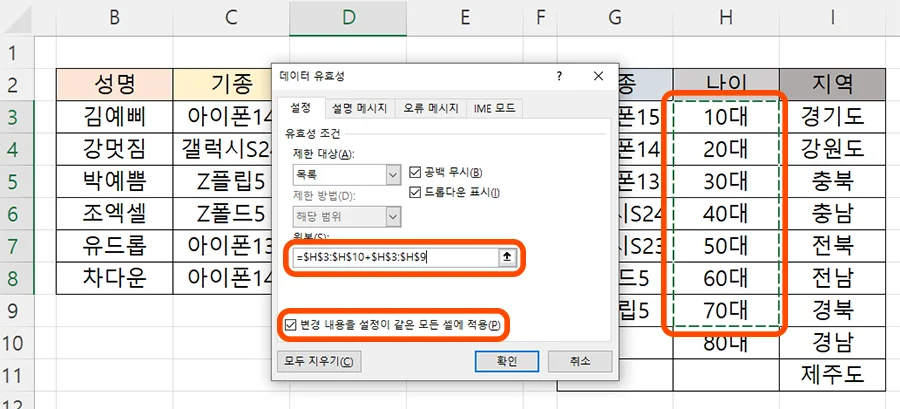Select row 10 header

(x=17, y=343)
